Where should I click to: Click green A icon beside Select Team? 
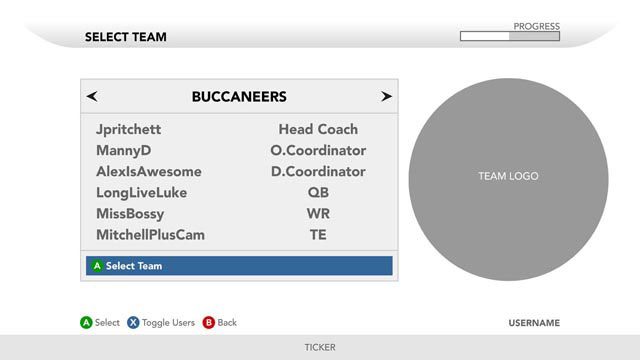coord(97,266)
